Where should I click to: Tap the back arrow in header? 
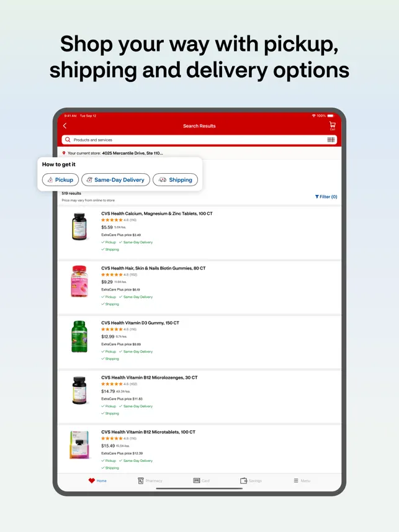click(x=65, y=126)
